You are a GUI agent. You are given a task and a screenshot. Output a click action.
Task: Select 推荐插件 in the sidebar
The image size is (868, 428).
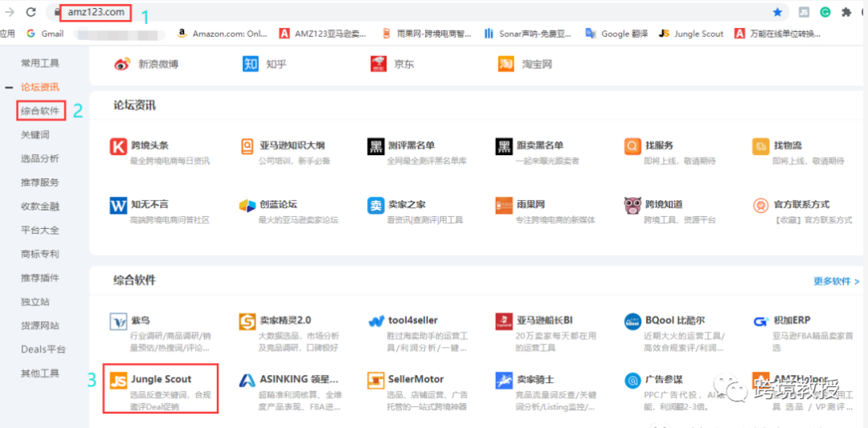(x=40, y=278)
